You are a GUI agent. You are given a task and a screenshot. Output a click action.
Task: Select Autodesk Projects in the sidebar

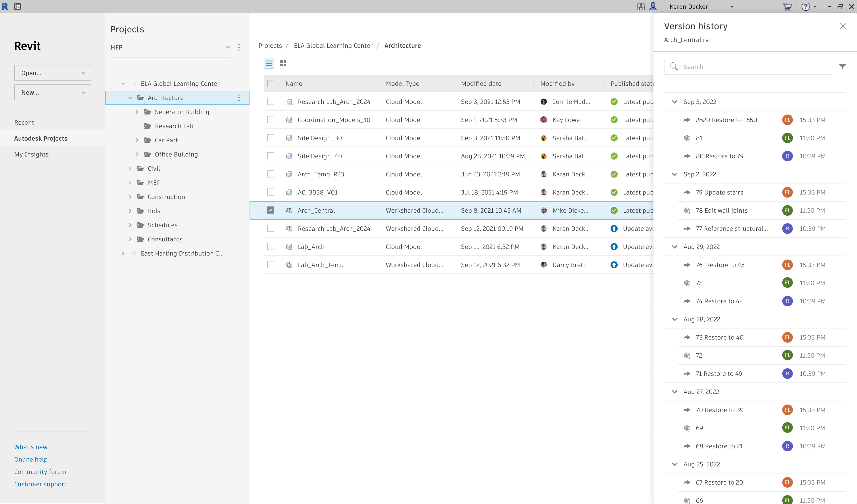click(41, 138)
